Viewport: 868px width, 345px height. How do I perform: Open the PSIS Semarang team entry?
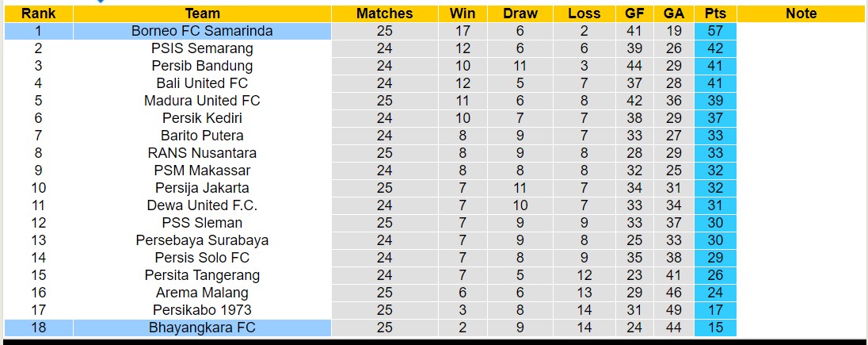coord(202,48)
